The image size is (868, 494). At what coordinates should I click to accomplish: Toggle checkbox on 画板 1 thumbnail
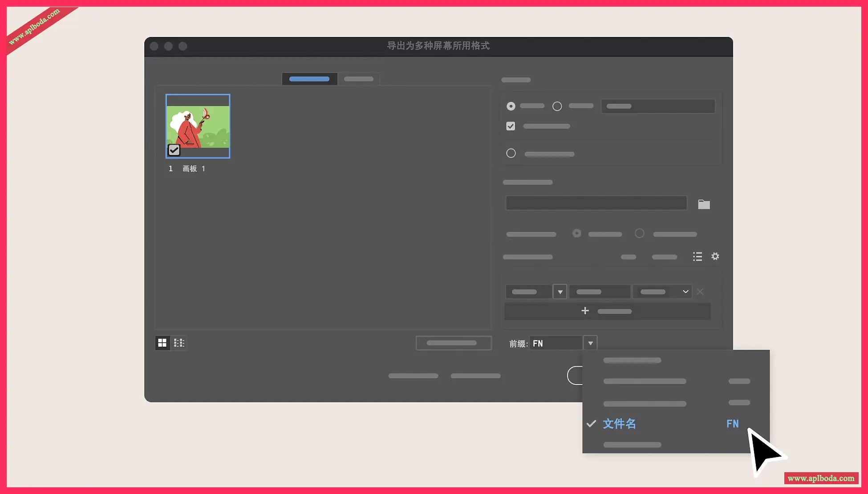[x=174, y=150]
